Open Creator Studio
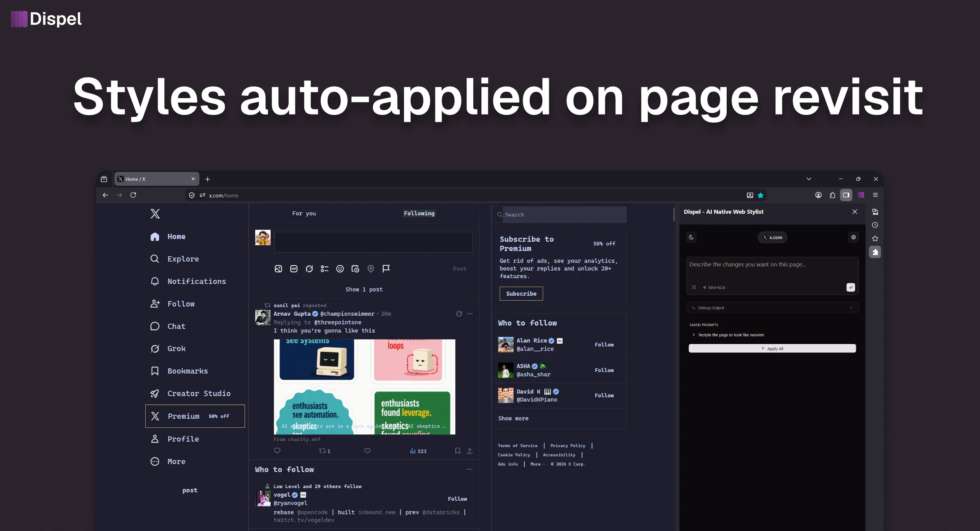 click(x=190, y=393)
